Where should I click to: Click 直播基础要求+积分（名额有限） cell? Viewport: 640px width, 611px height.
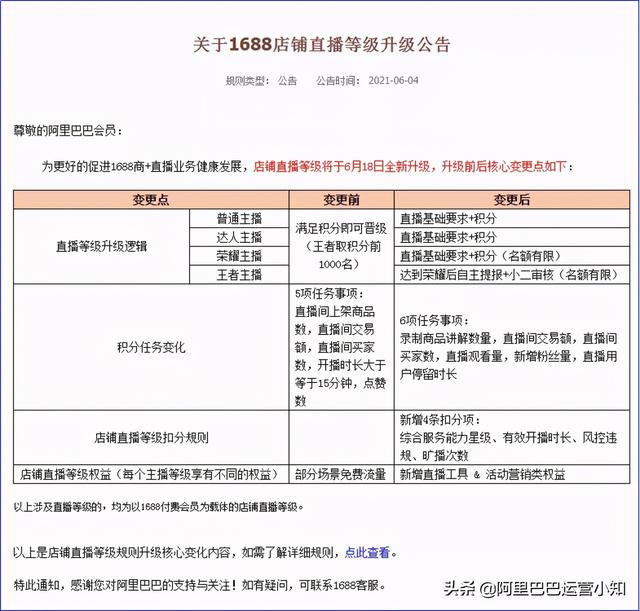(512, 256)
